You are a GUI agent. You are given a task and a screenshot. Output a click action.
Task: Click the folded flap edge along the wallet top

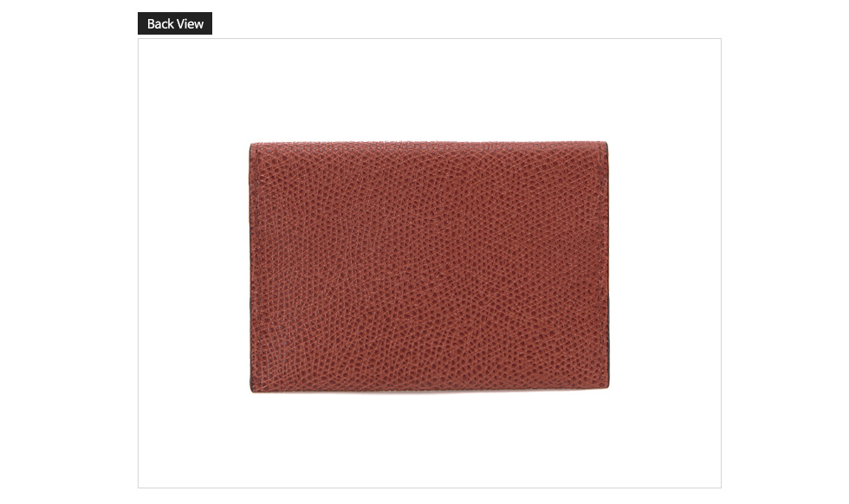coord(429,144)
